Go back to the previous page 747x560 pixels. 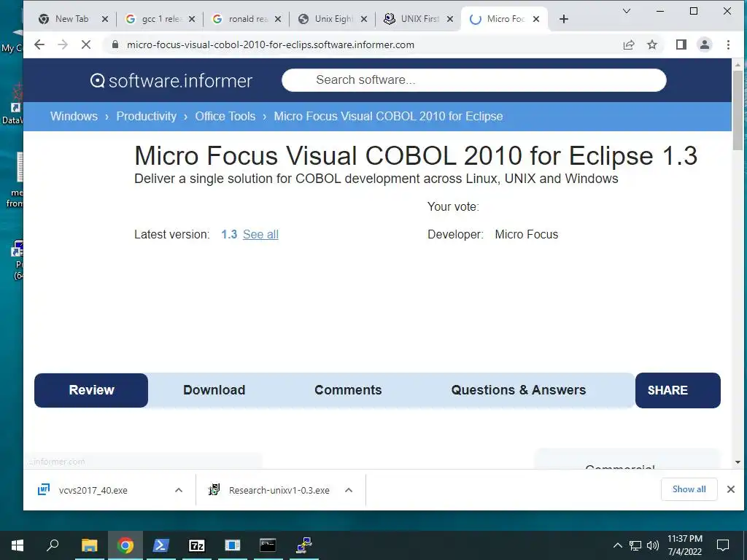point(39,44)
